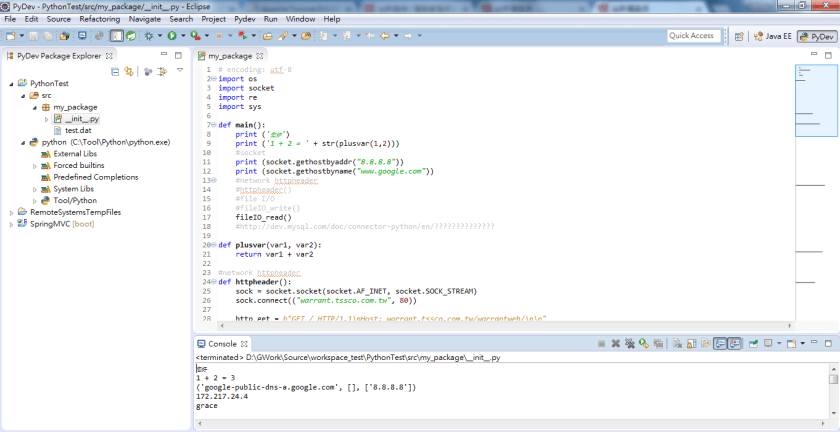Open the Refactoring menu

tap(99, 19)
